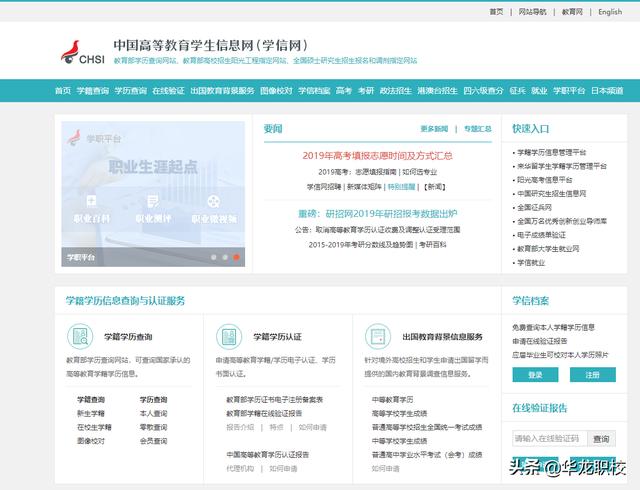Open 出国教育背景服务 in the navigation bar
Image resolution: width=640 pixels, height=490 pixels.
tap(222, 91)
